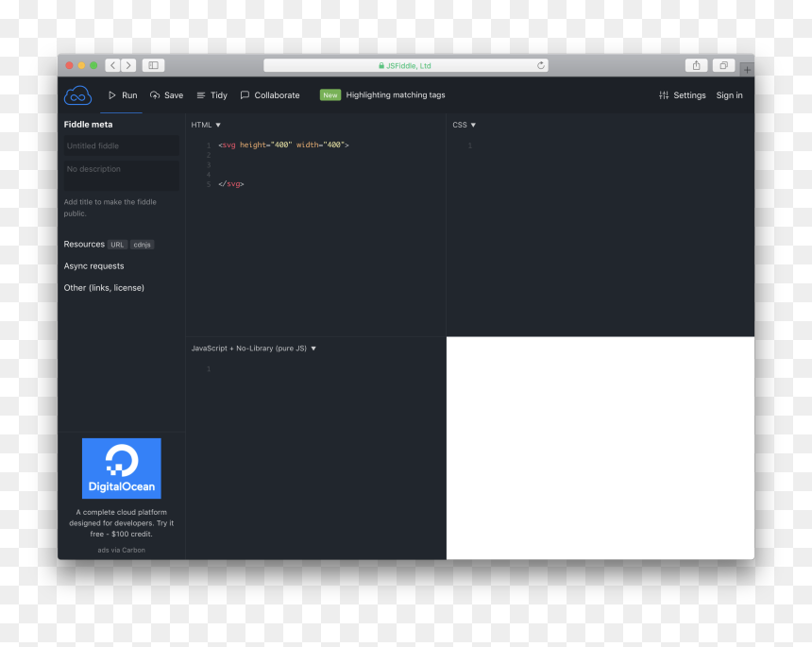This screenshot has width=812, height=647.
Task: Click the closing </svg> tag line
Action: tap(231, 184)
